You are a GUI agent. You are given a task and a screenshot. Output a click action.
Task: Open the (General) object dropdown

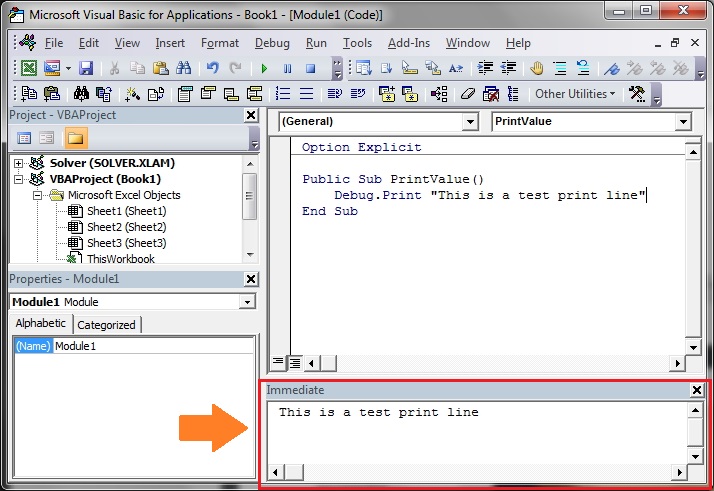click(470, 122)
